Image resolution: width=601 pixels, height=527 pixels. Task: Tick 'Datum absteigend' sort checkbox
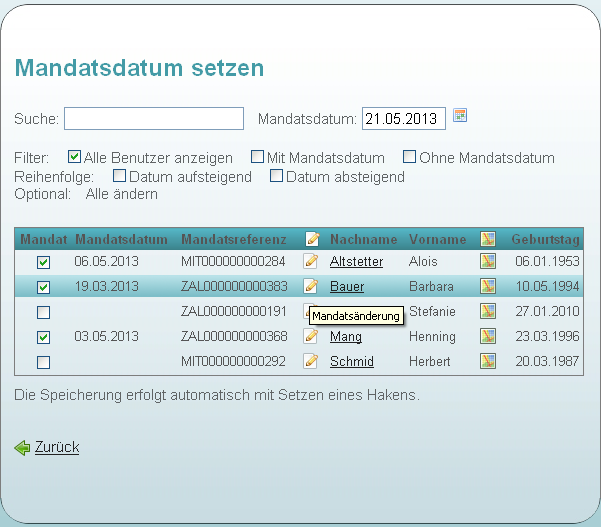point(277,176)
